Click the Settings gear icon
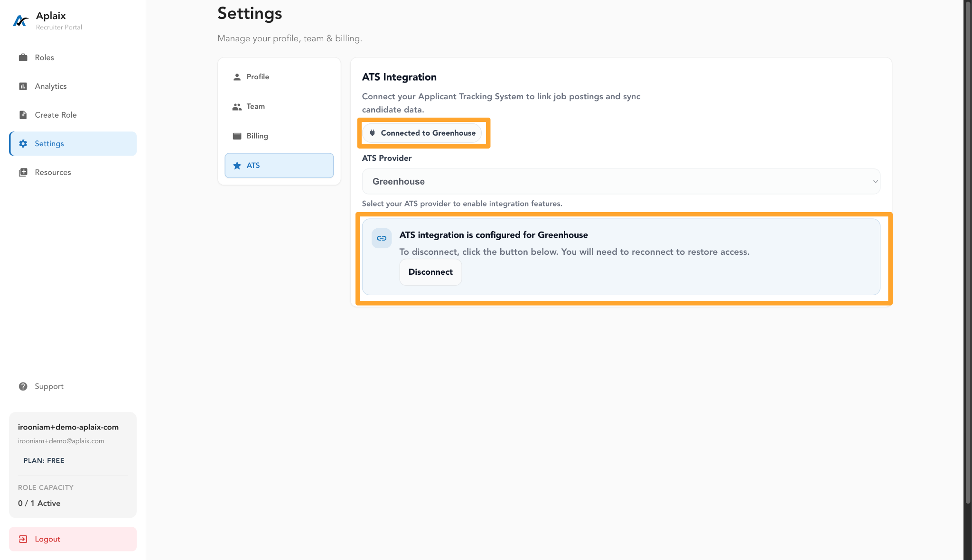The height and width of the screenshot is (560, 972). [x=23, y=143]
